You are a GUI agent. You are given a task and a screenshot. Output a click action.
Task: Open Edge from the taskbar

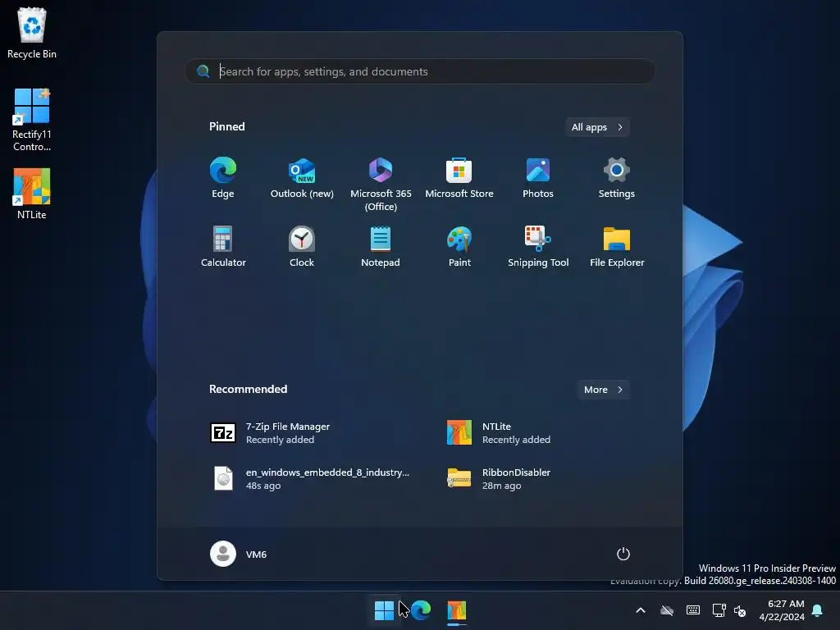[421, 610]
